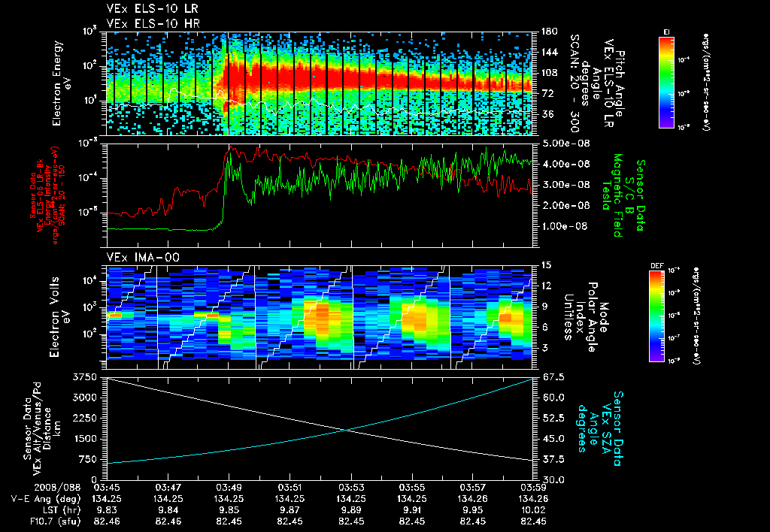Click the EI color scale bar
The height and width of the screenshot is (532, 770).
coord(666,82)
